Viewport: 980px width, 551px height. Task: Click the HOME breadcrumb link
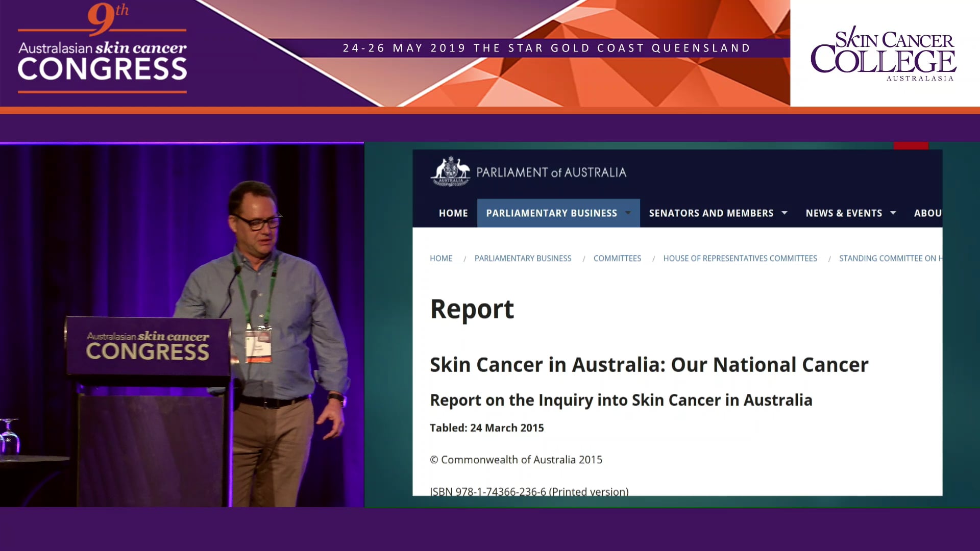click(x=440, y=258)
